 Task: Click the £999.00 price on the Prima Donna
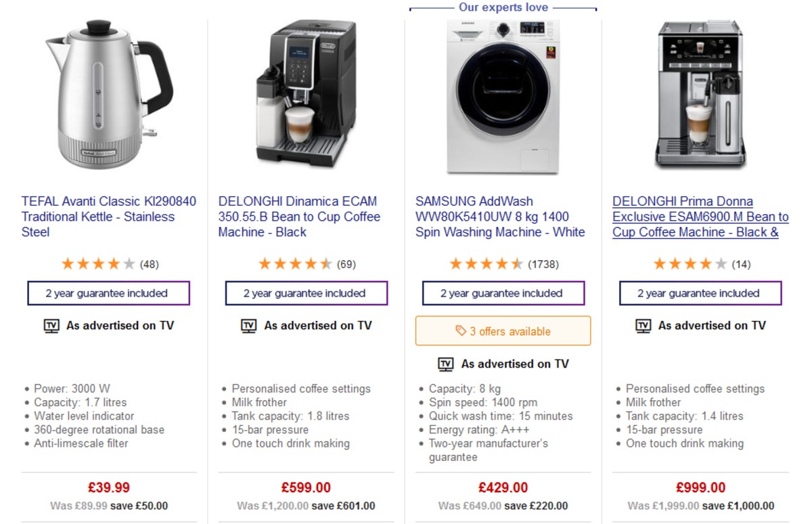[x=700, y=487]
